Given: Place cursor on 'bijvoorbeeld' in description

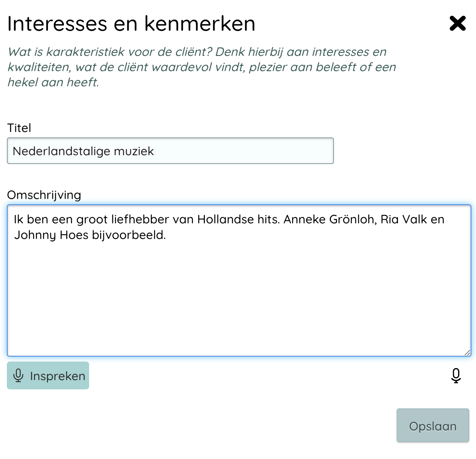Looking at the screenshot, I should 128,235.
